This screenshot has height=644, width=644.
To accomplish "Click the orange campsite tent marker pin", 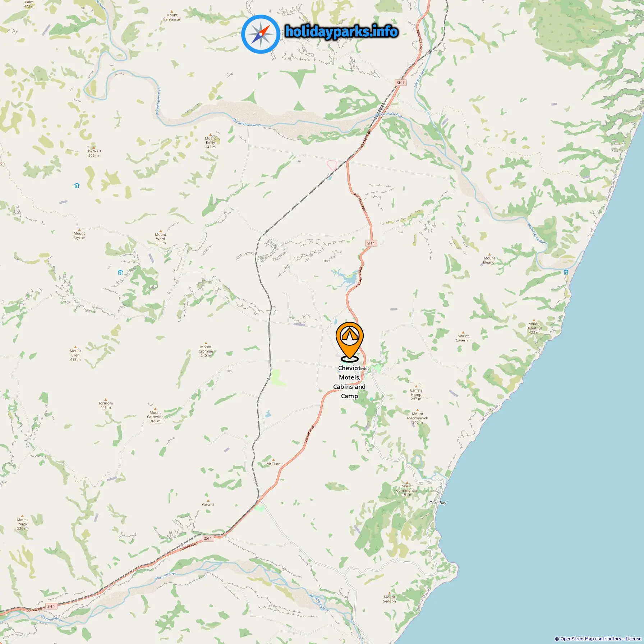I will point(349,342).
